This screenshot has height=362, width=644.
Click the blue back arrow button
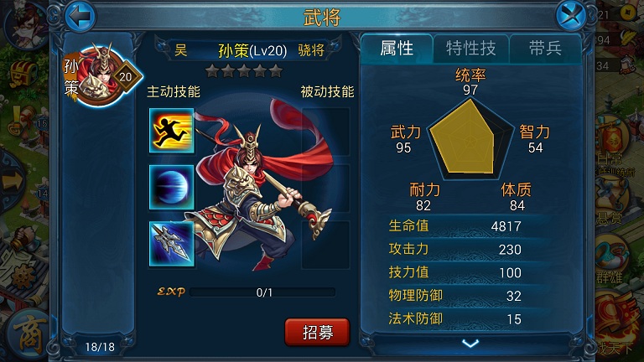[80, 17]
